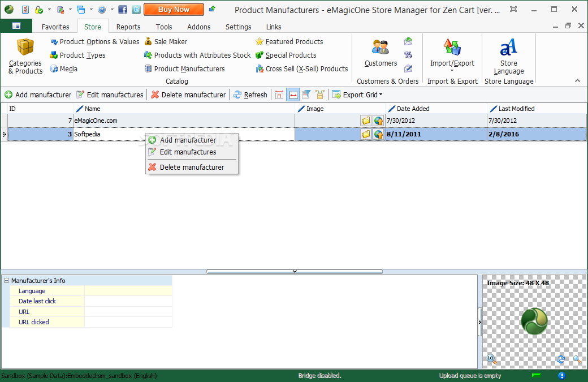Screen dimensions: 588x382
Task: Switch to the Reports tab
Action: coord(128,27)
